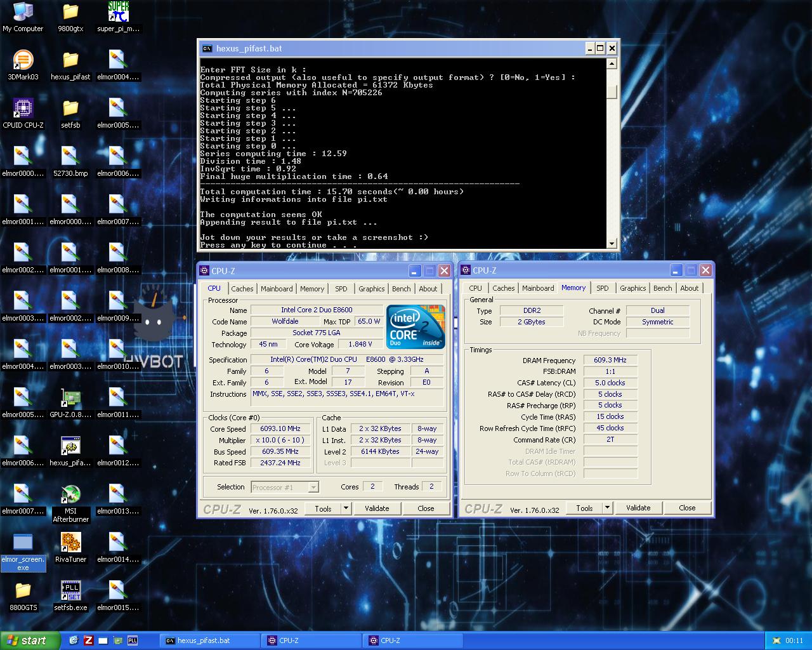The image size is (812, 650).
Task: Click the system tray icon beside the clock
Action: pos(776,640)
